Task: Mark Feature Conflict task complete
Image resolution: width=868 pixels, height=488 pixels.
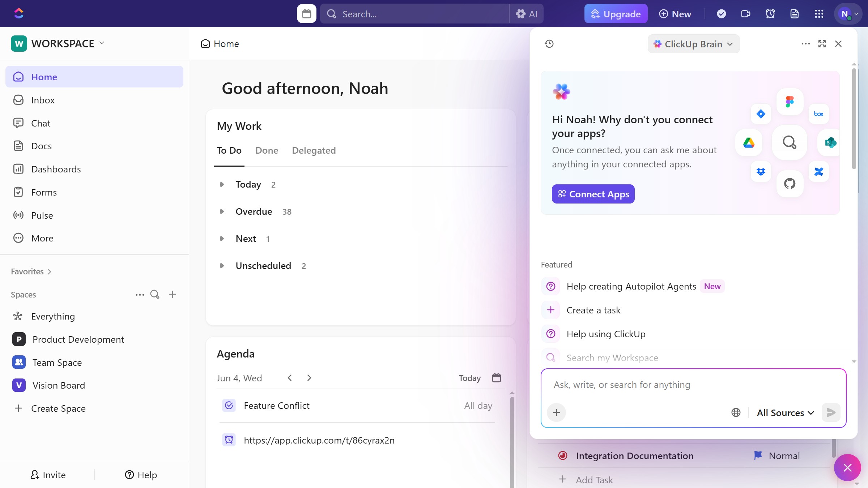Action: click(229, 406)
